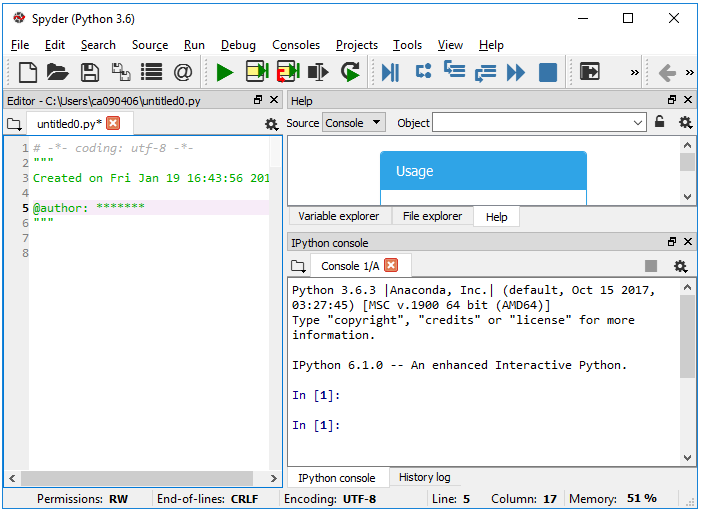Expand the rightmost toolbar overflow chevron
The image size is (701, 513).
[690, 72]
